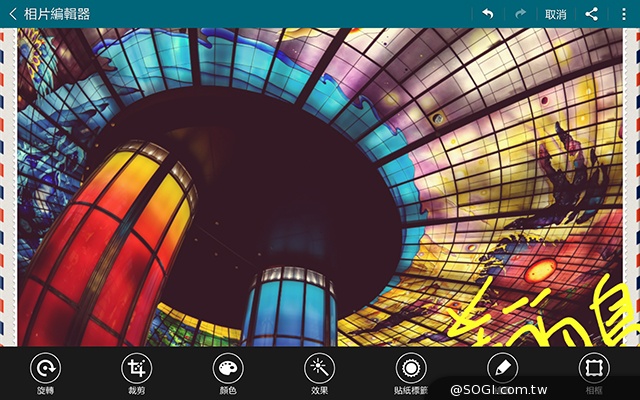The height and width of the screenshot is (400, 640).
Task: Click the 相片編輯器 title text
Action: click(x=57, y=14)
